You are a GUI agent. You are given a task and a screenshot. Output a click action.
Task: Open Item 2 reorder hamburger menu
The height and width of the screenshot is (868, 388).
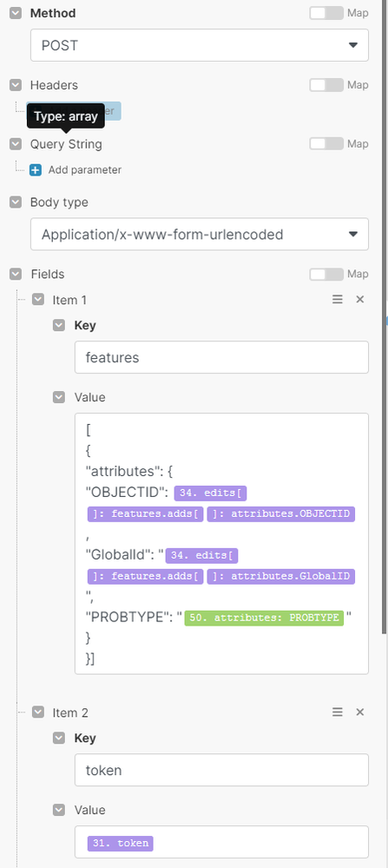point(337,712)
